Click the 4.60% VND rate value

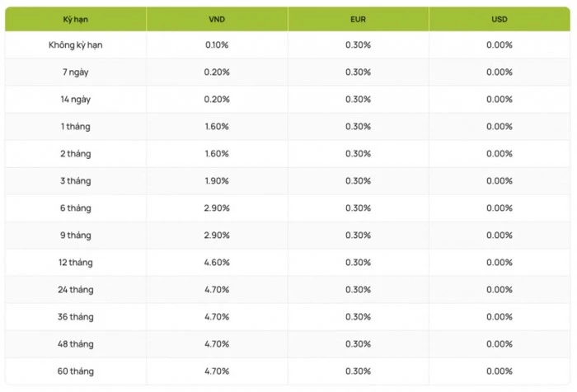click(x=218, y=262)
